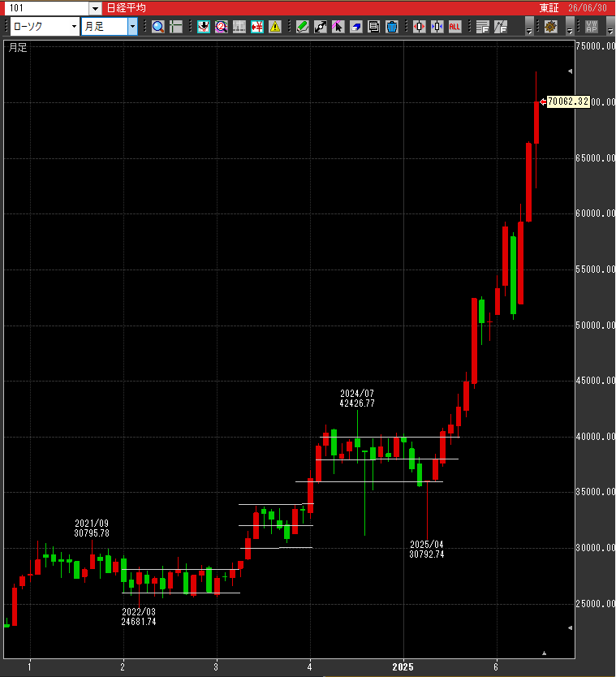The image size is (616, 677).
Task: Click the small triangle marker near chart bottom-right
Action: click(571, 627)
